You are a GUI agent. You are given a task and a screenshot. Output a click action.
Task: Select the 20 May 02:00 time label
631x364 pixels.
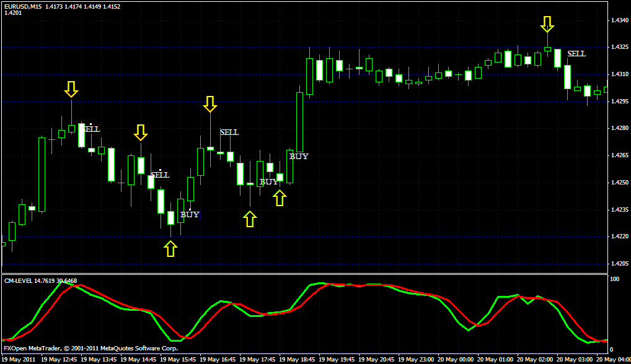point(535,359)
